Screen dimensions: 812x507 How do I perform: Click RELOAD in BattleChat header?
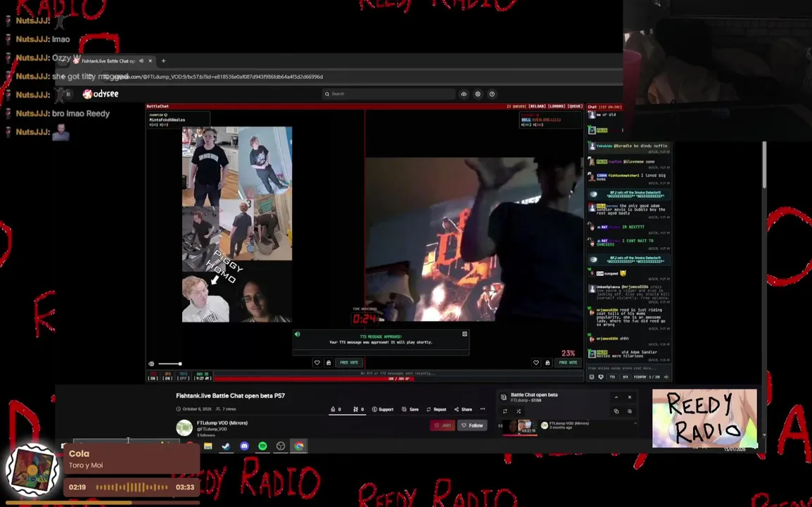click(537, 106)
